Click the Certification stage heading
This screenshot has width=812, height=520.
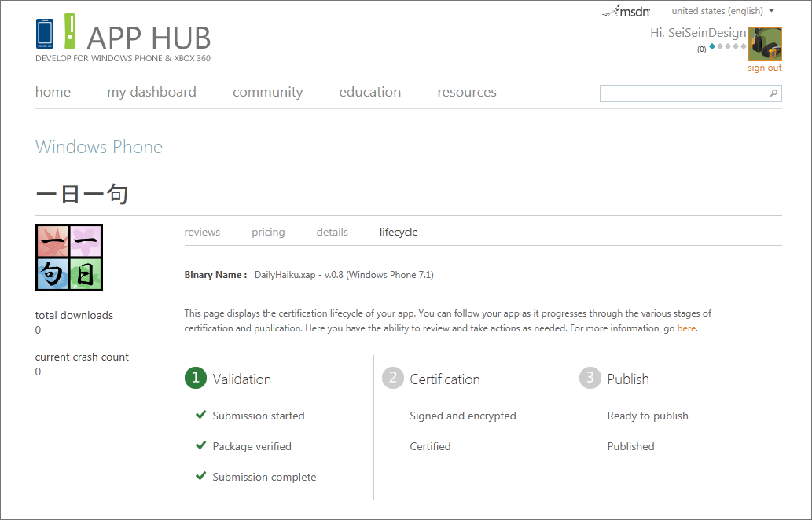pos(445,379)
